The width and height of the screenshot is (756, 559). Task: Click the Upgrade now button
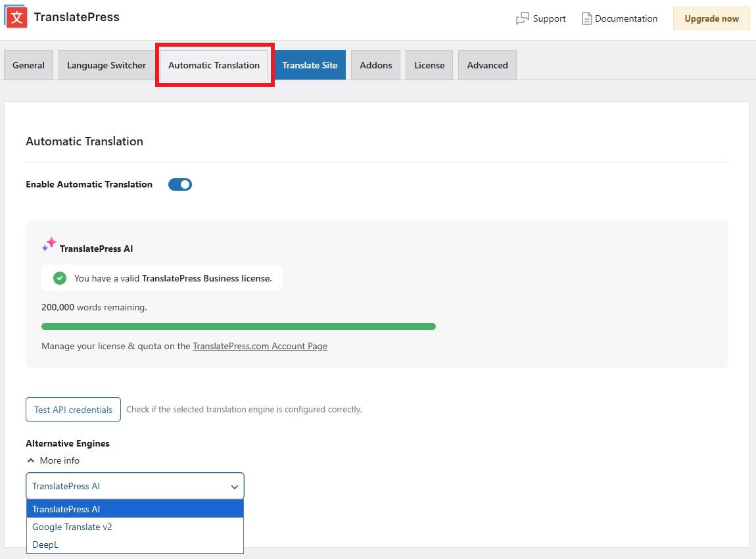[x=711, y=18]
